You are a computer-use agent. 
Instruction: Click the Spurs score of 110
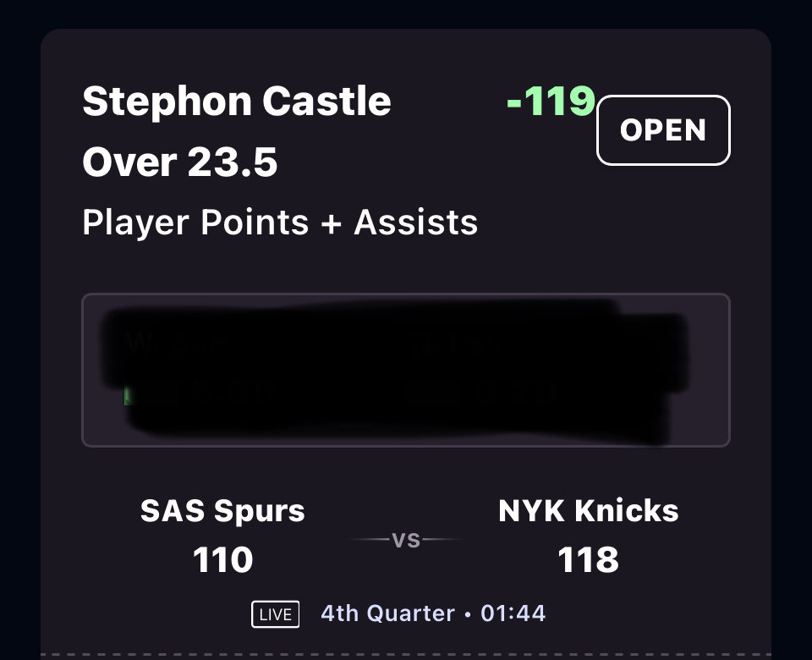(222, 559)
